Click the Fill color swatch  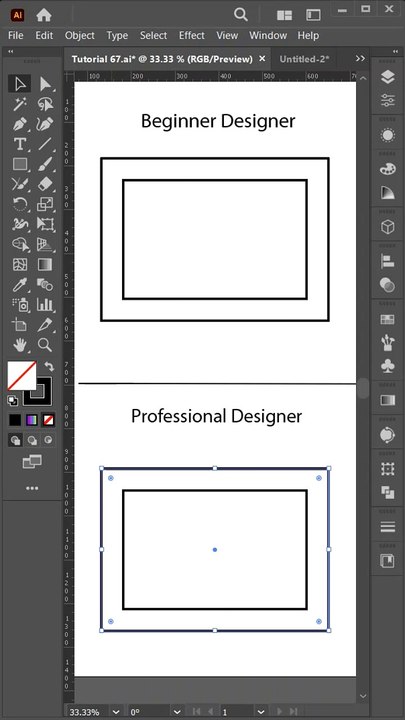click(22, 375)
